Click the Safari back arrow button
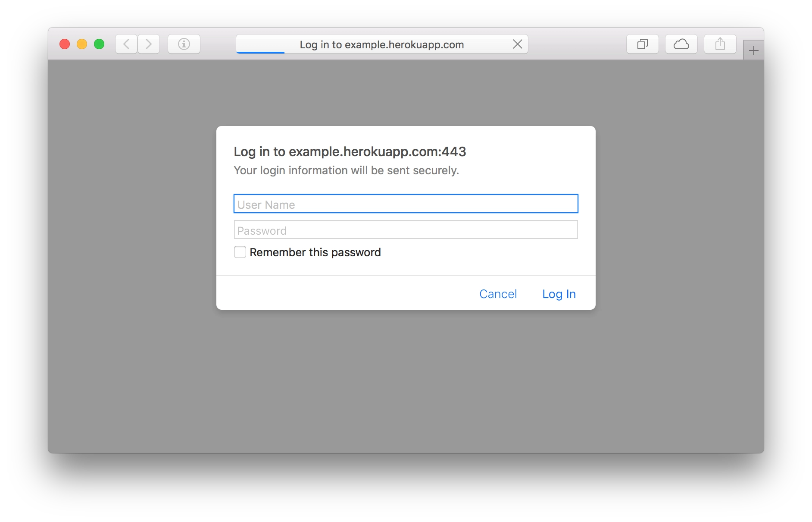 point(126,44)
